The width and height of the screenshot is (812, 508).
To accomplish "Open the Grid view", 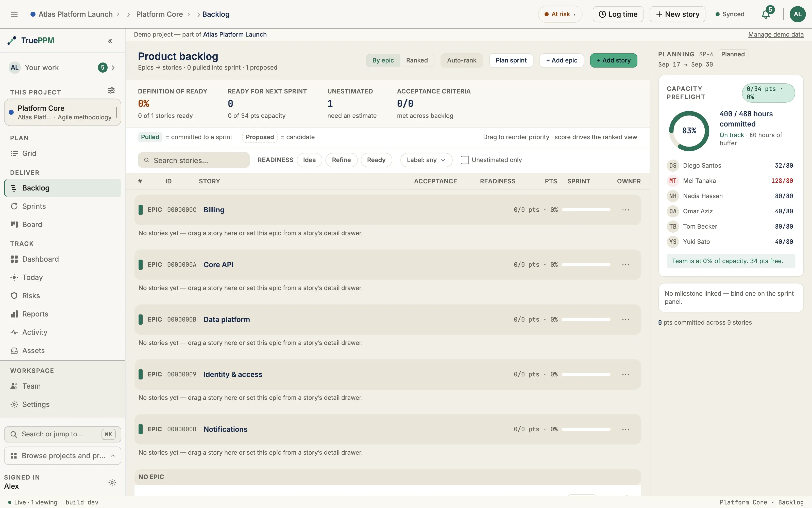I will [x=63, y=153].
